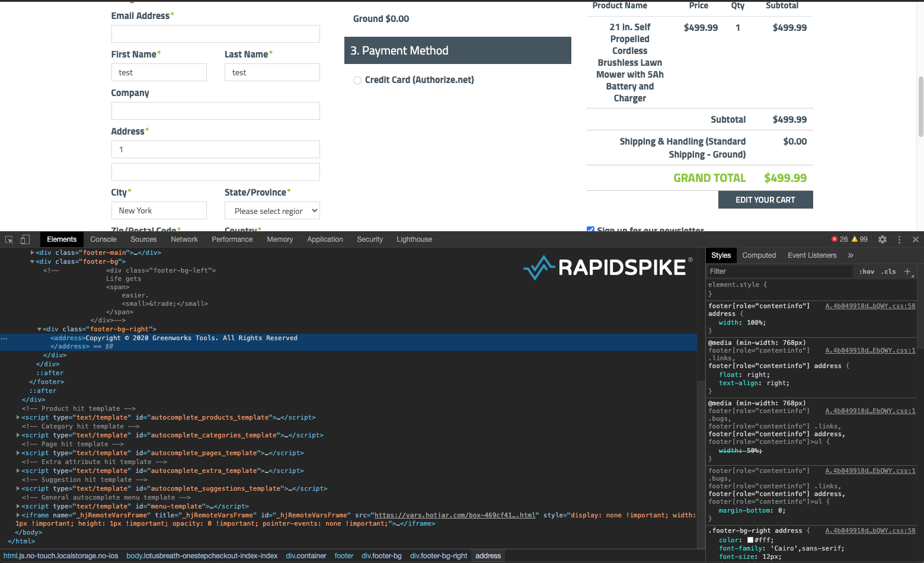Open DevTools settings gear
Image resolution: width=924 pixels, height=563 pixels.
(883, 239)
